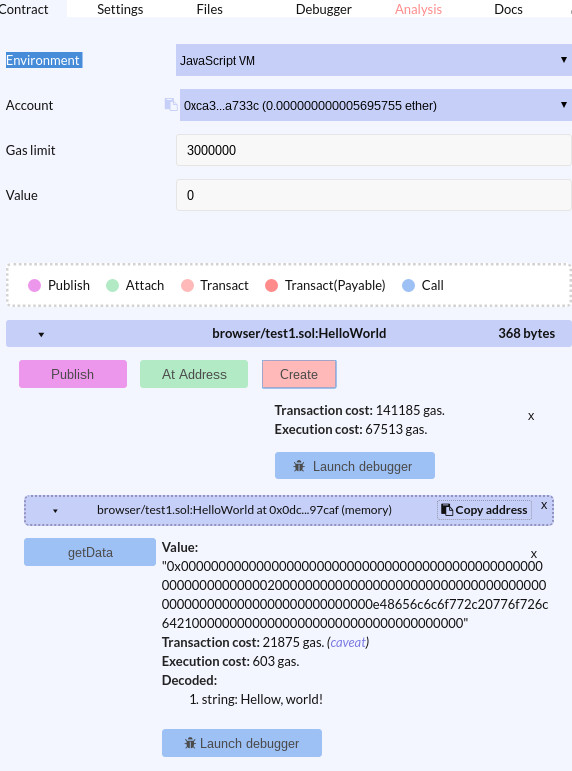Click the pink Create button

[x=299, y=374]
